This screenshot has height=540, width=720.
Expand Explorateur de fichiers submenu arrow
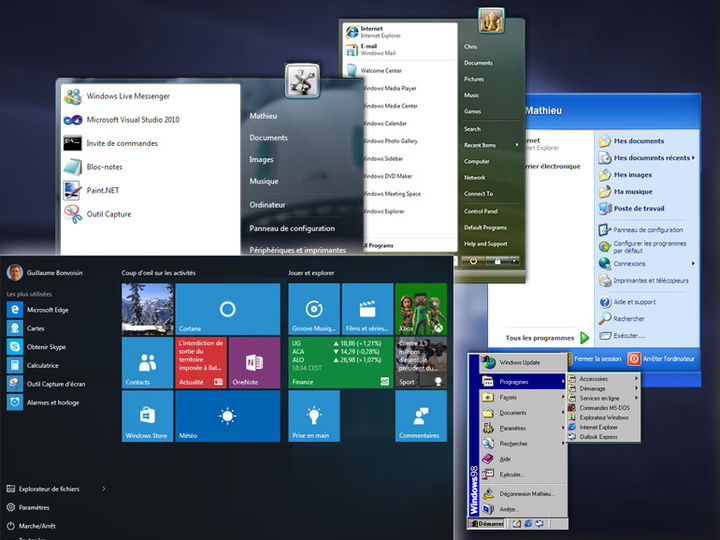click(104, 489)
